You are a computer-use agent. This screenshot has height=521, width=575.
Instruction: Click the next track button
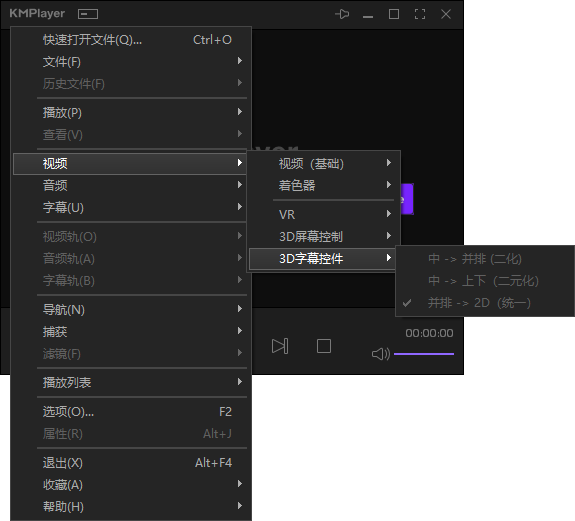(280, 346)
